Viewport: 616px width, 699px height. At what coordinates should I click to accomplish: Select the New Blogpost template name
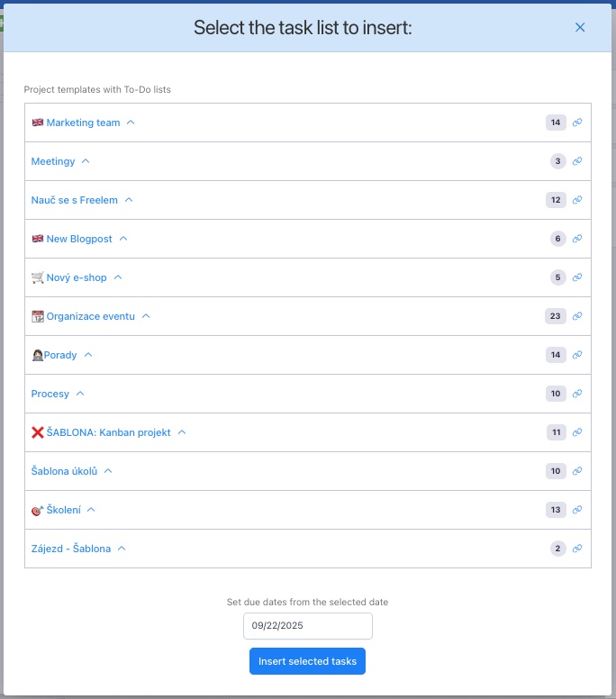(79, 239)
